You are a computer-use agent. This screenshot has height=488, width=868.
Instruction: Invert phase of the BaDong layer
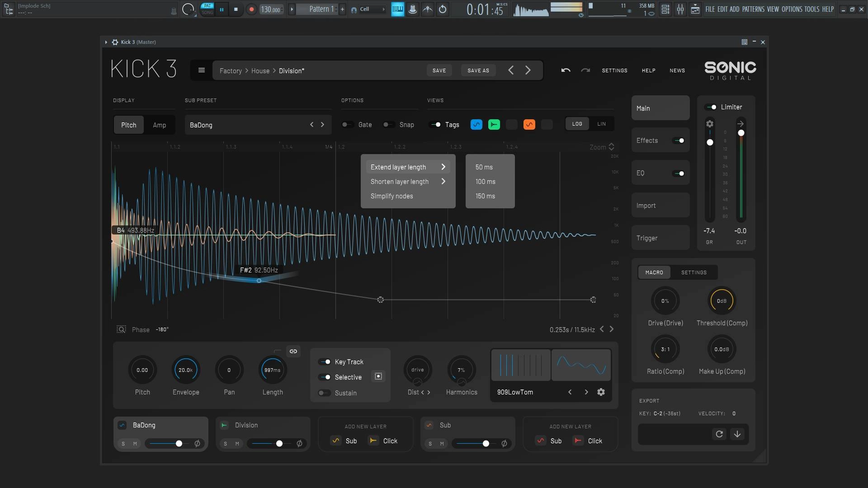(x=197, y=443)
